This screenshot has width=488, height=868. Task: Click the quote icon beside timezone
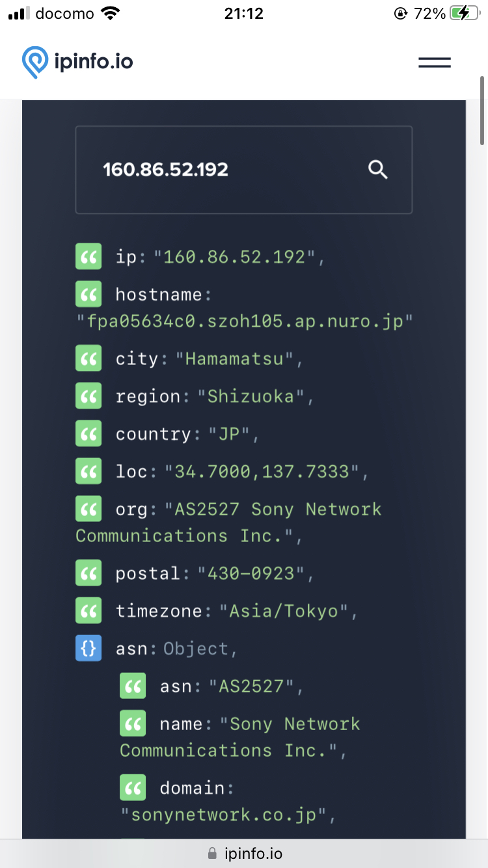point(88,611)
